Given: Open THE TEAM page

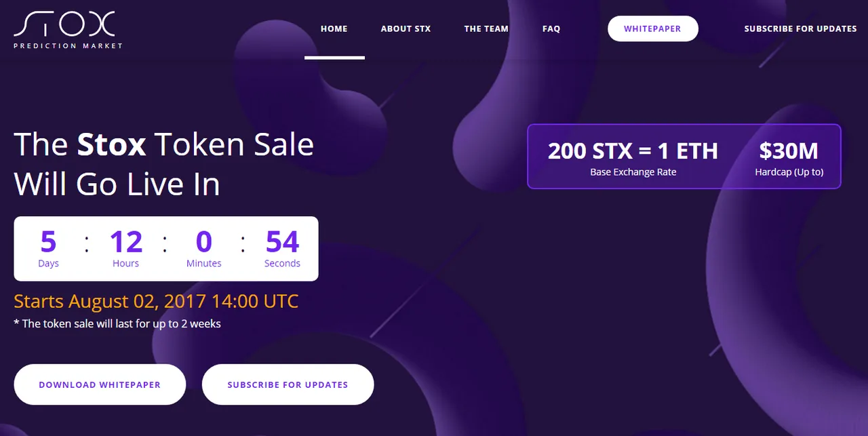Looking at the screenshot, I should [x=486, y=28].
